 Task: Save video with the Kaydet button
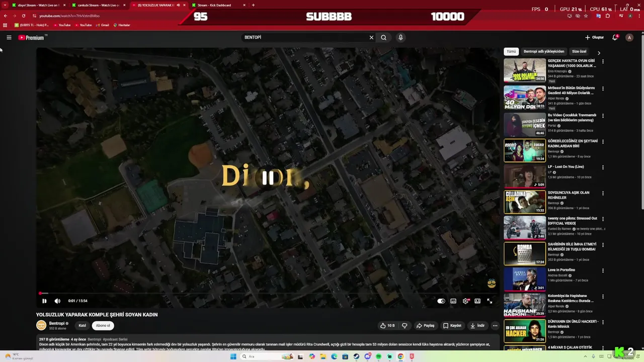click(452, 325)
